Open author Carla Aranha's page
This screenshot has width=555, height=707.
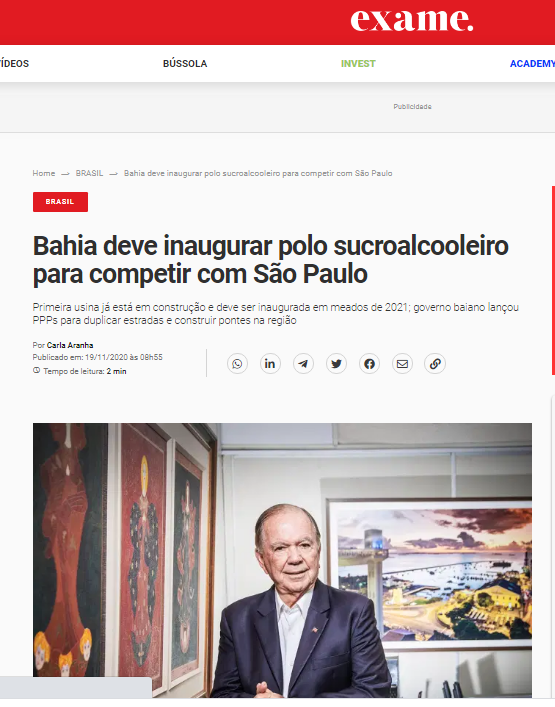pyautogui.click(x=70, y=345)
